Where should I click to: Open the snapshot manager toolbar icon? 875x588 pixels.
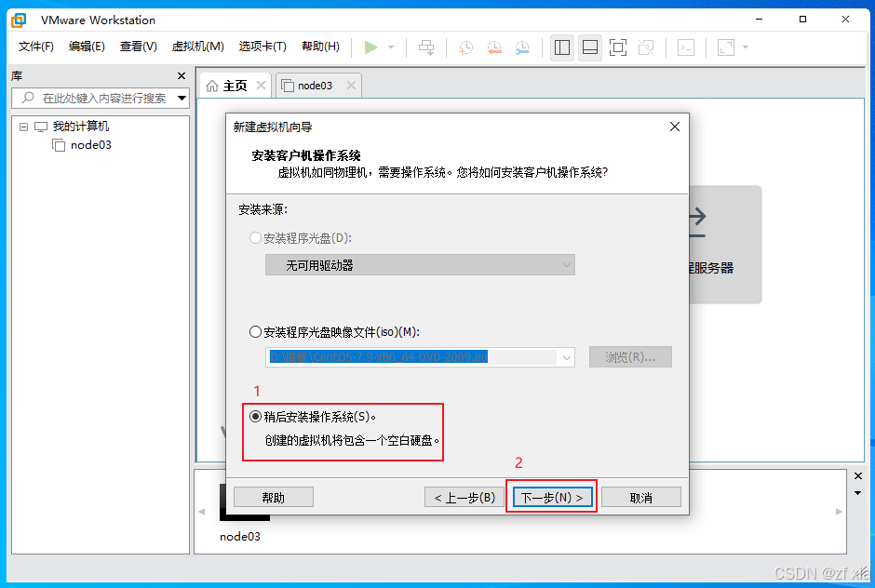[x=523, y=47]
